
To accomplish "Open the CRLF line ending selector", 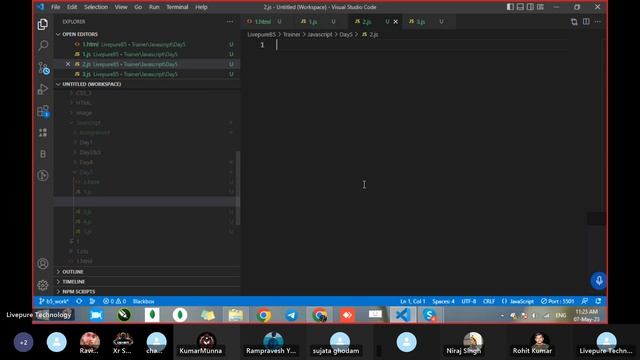I will [x=489, y=301].
